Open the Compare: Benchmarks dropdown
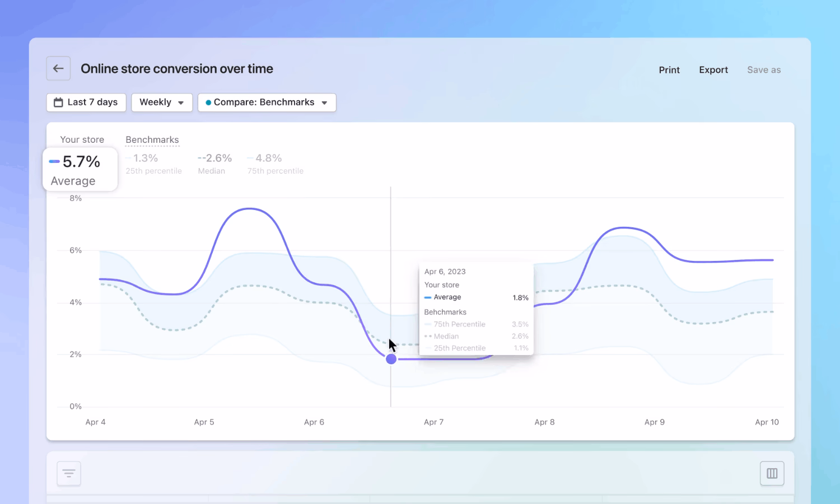The width and height of the screenshot is (840, 504). click(267, 102)
